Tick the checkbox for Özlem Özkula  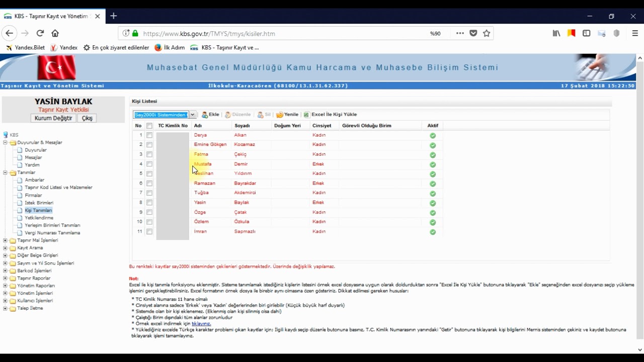[x=149, y=222]
